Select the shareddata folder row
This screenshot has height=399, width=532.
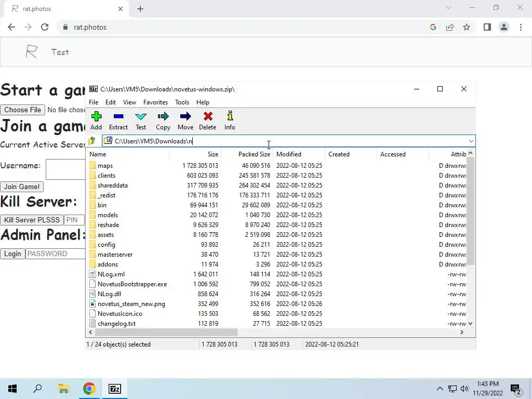(277, 185)
